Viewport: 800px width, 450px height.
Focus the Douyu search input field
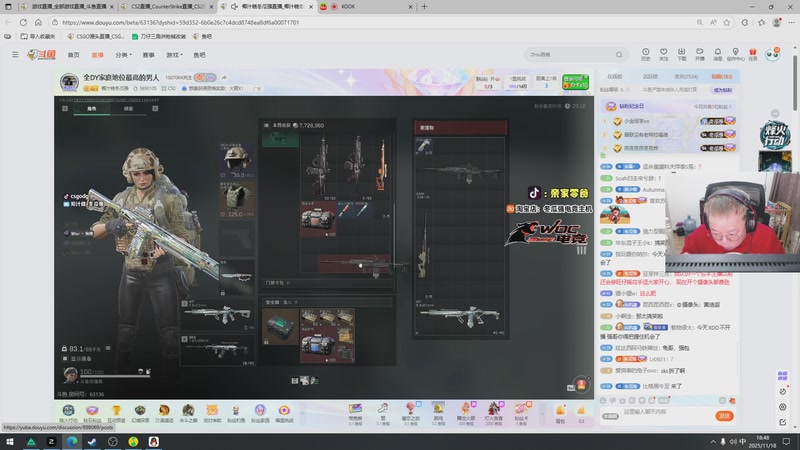pos(569,55)
